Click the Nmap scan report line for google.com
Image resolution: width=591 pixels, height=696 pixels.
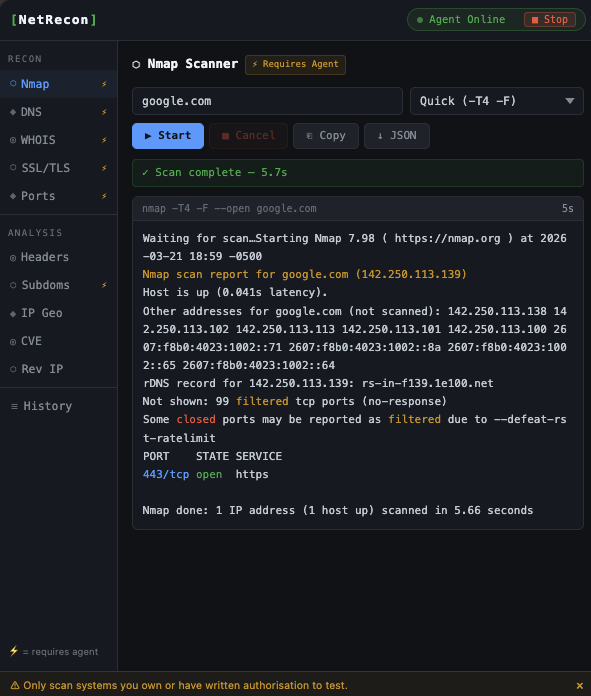(x=305, y=274)
